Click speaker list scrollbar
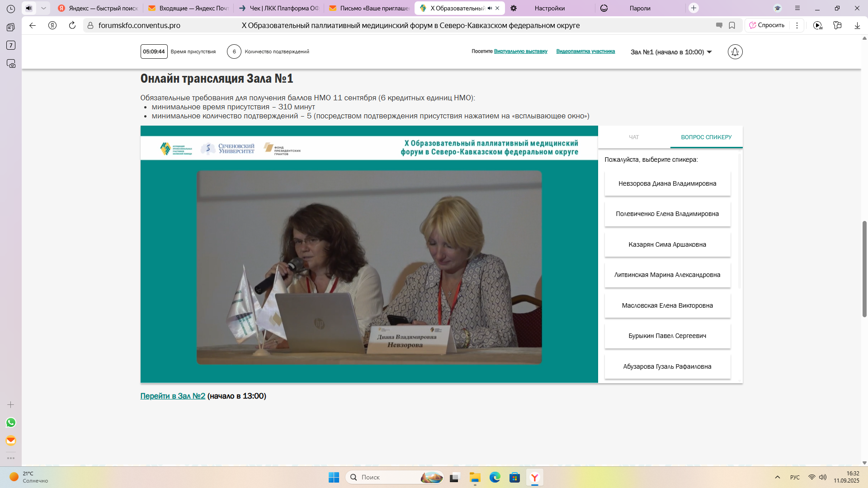Viewport: 868px width, 488px height. pyautogui.click(x=740, y=221)
